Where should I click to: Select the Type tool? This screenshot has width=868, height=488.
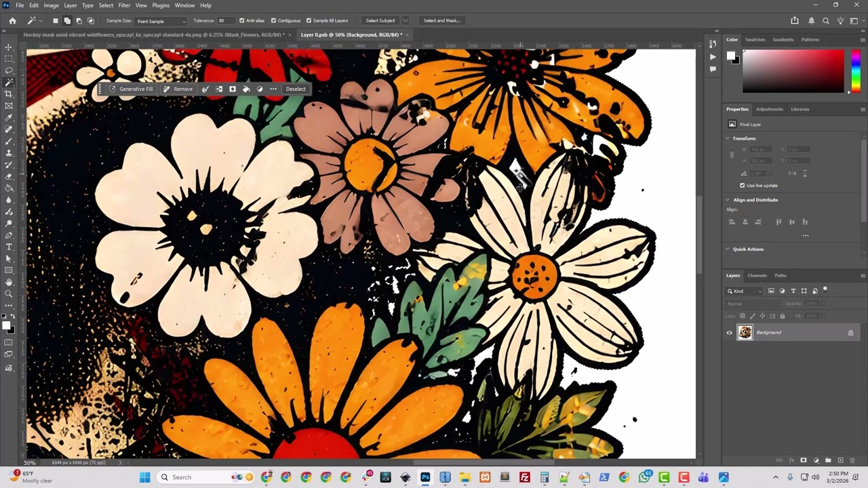(9, 247)
